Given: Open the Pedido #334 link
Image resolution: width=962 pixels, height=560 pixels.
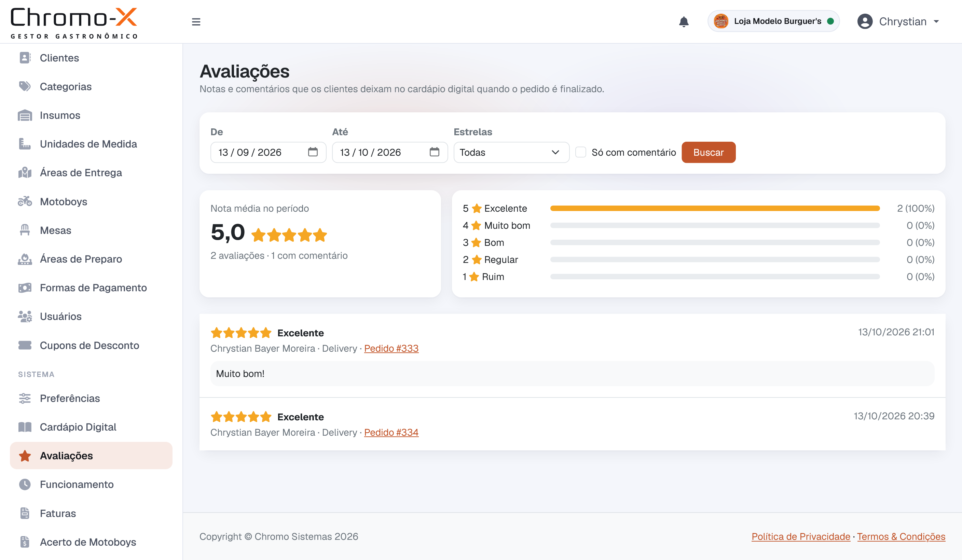Looking at the screenshot, I should point(391,432).
